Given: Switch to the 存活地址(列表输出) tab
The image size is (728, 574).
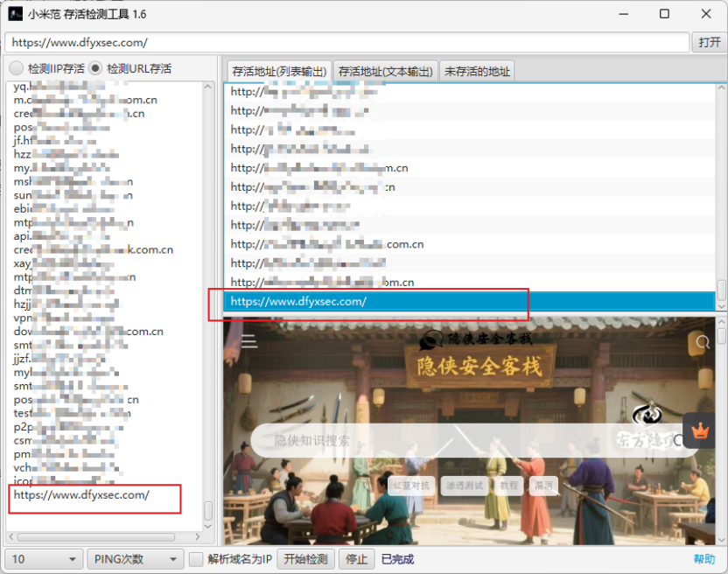Looking at the screenshot, I should (278, 71).
